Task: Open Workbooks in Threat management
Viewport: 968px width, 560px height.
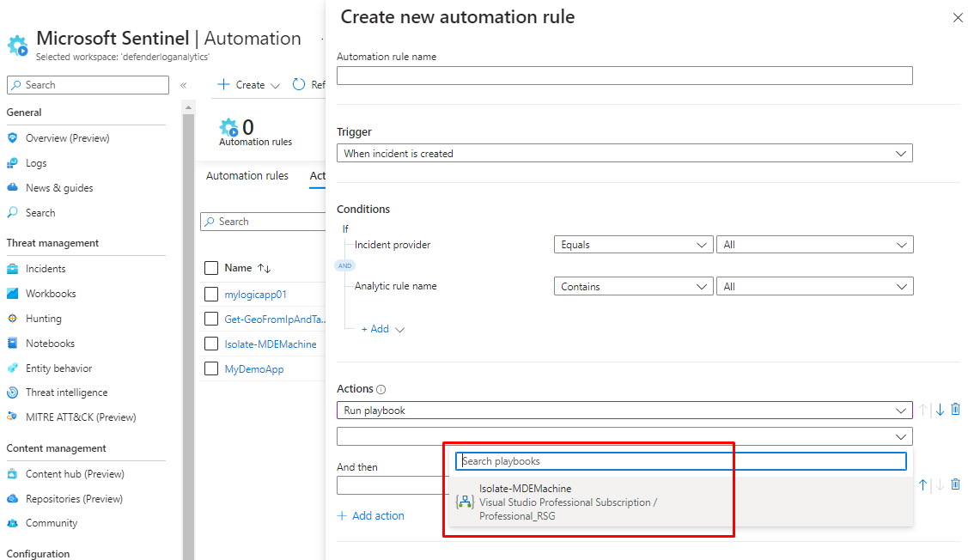Action: [x=51, y=294]
